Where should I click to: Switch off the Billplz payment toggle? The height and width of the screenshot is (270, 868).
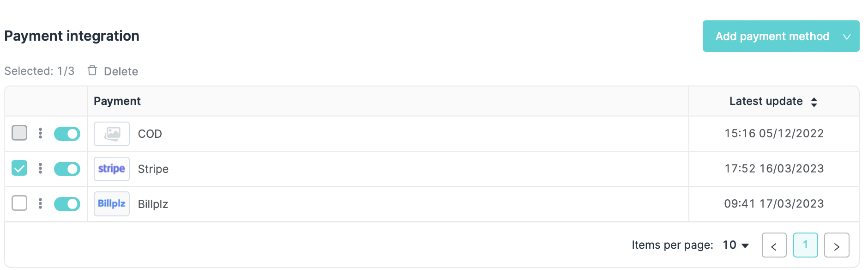pyautogui.click(x=67, y=204)
